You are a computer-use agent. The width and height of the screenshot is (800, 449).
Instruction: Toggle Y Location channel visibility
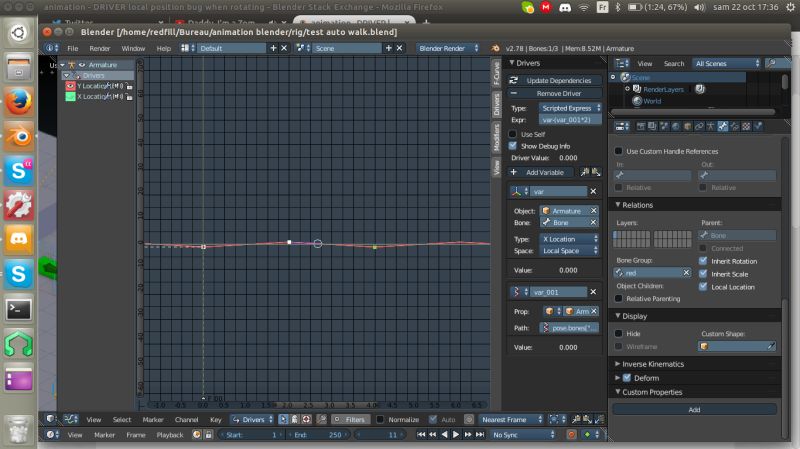[70, 86]
